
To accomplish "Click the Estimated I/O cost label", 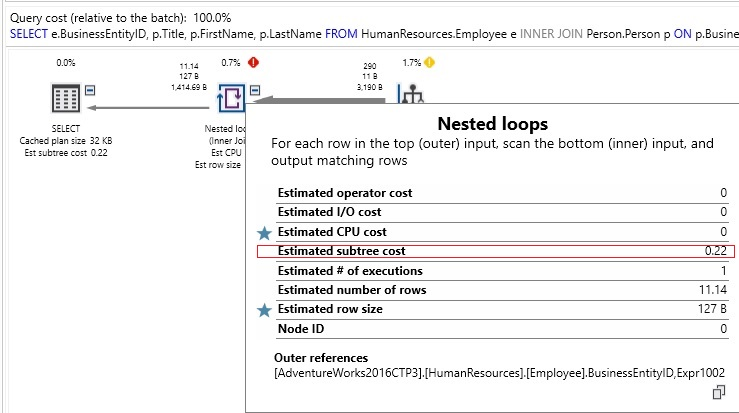I will pyautogui.click(x=329, y=212).
